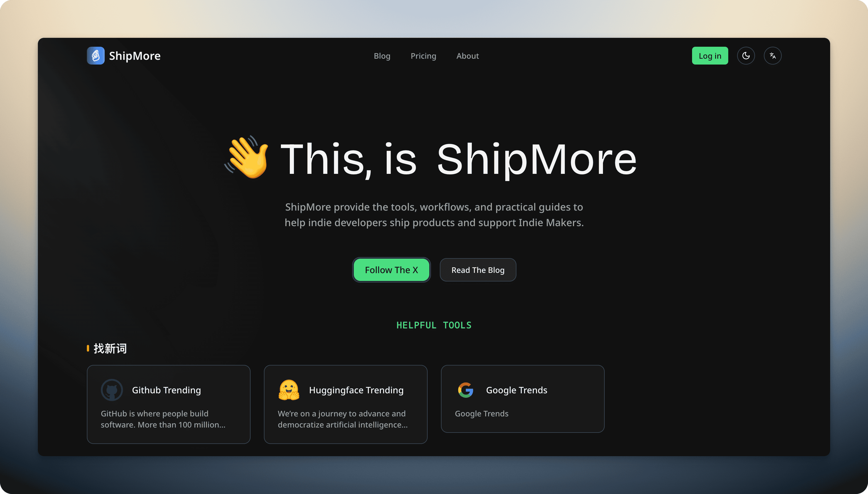This screenshot has width=868, height=494.
Task: Click the Google G logo icon
Action: point(466,390)
